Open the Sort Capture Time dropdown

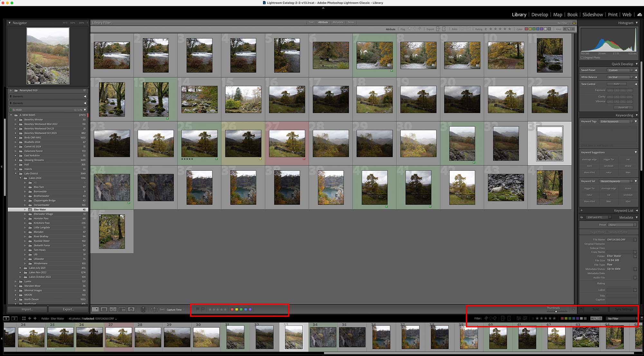[175, 310]
